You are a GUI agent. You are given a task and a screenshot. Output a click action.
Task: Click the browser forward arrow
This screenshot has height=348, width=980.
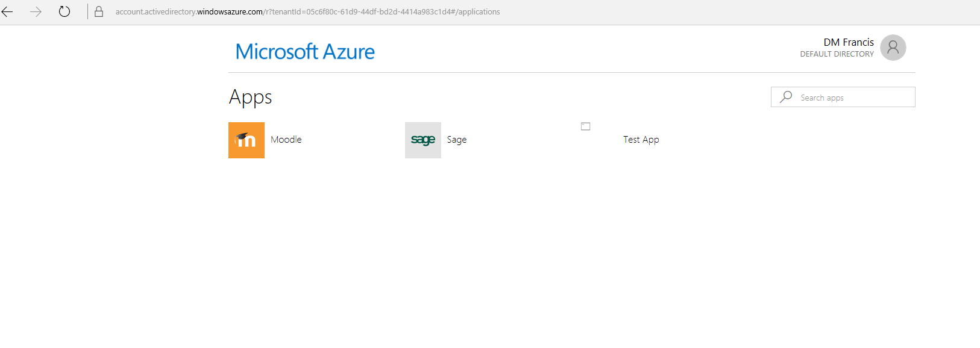click(x=36, y=11)
